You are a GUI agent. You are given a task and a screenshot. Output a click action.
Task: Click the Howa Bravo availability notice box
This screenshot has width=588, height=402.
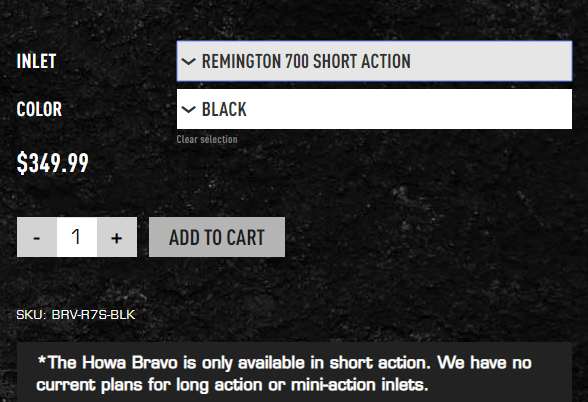(294, 372)
